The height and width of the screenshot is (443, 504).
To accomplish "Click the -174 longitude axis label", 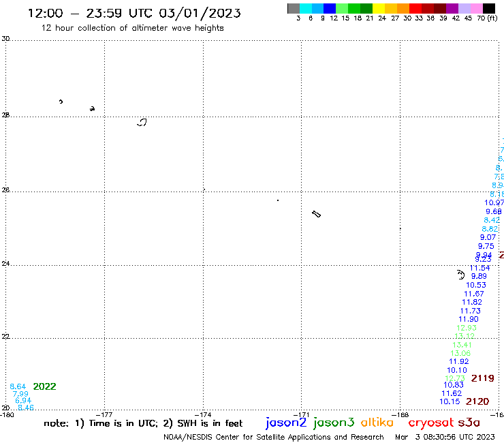I will click(204, 414).
